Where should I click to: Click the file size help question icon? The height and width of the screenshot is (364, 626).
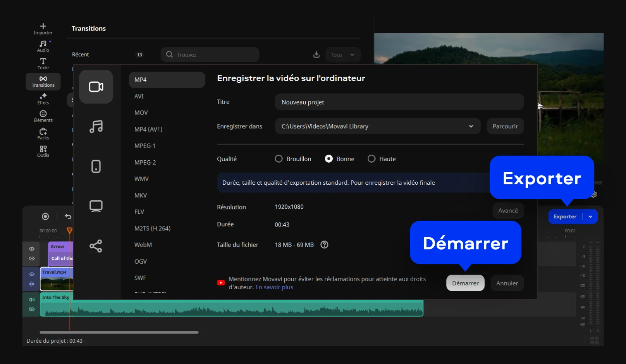(324, 245)
